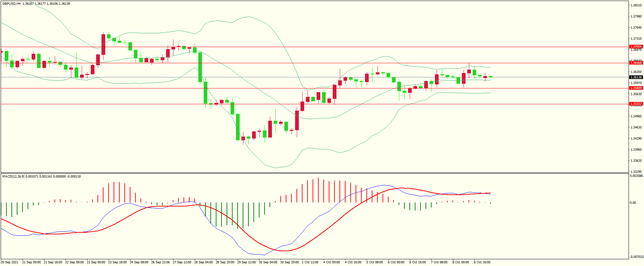Viewport: 644px width, 266px height.
Task: Select the MACD(12,26,9) indicator label
Action: pos(13,177)
